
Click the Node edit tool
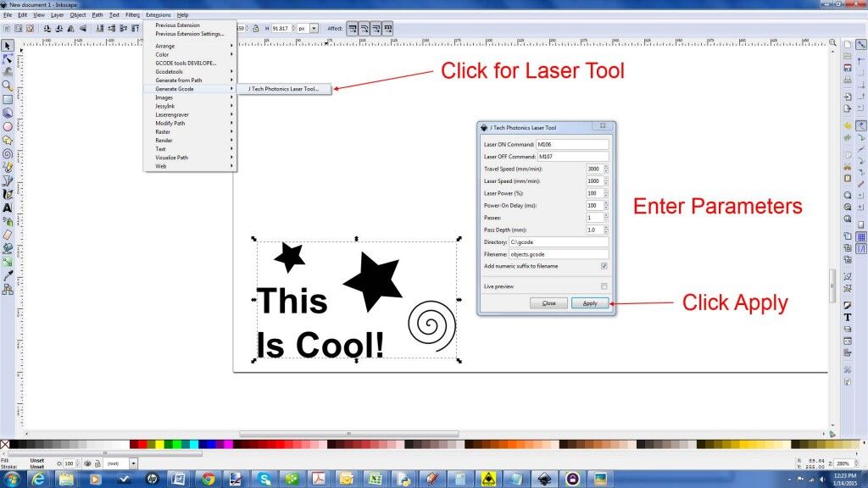(x=8, y=58)
